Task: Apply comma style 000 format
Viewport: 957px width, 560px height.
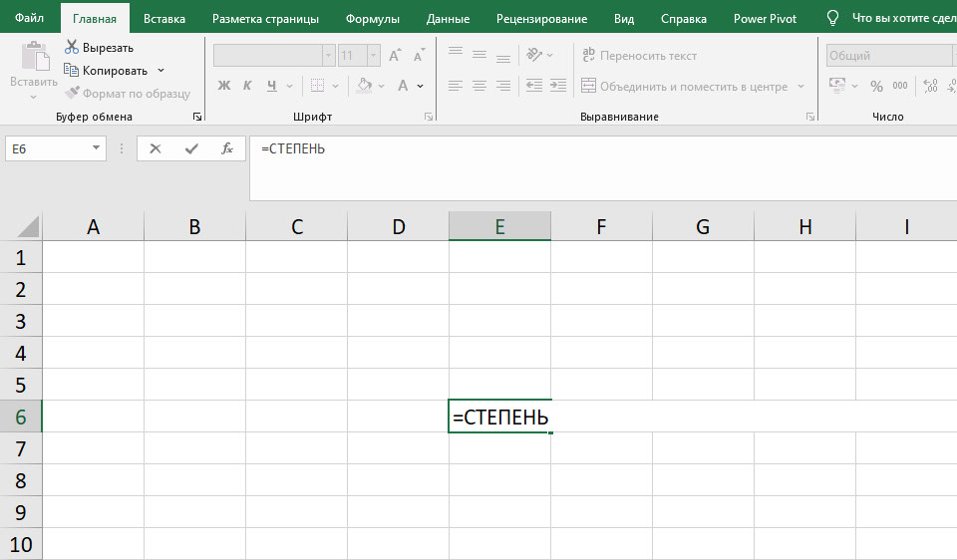Action: (900, 86)
